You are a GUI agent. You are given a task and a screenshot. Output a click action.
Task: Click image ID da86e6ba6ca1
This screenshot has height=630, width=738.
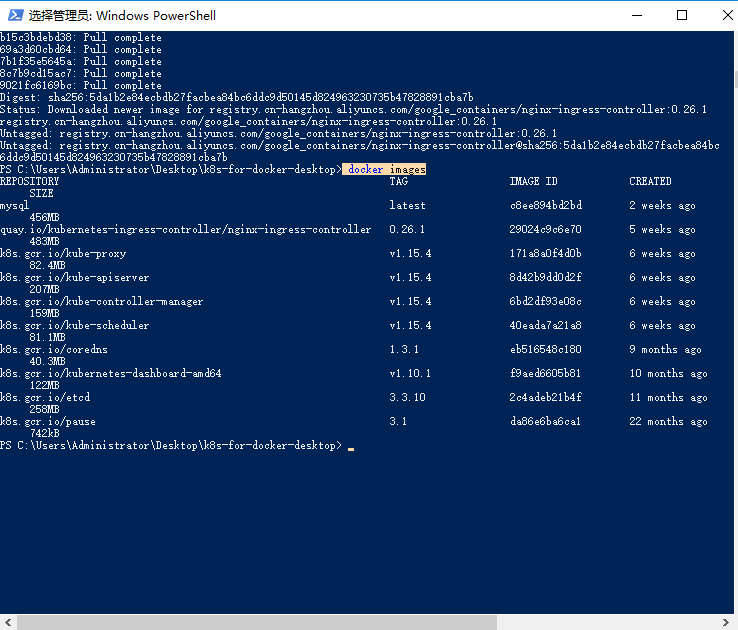pyautogui.click(x=545, y=422)
